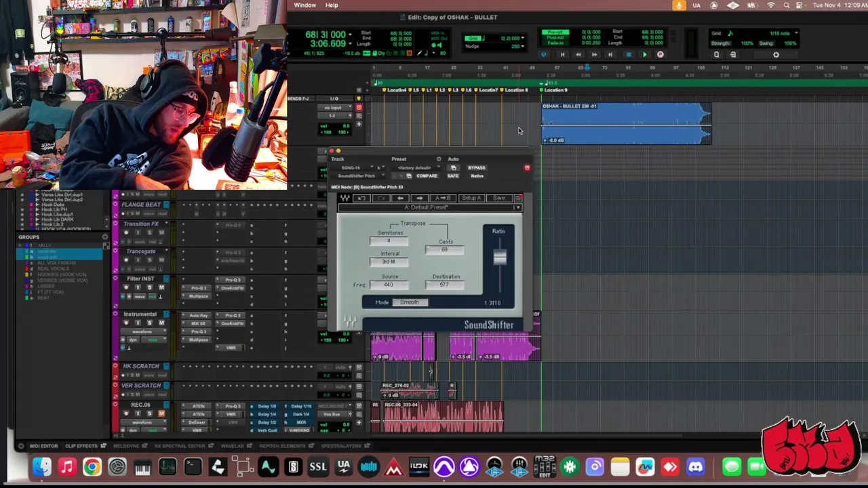
Task: Click the Go to End transport button
Action: coord(610,55)
